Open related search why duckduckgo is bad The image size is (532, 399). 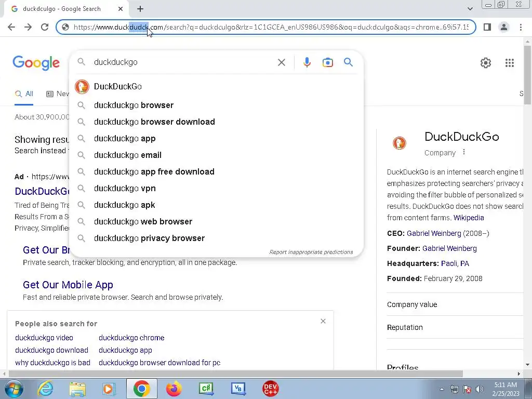pos(52,363)
